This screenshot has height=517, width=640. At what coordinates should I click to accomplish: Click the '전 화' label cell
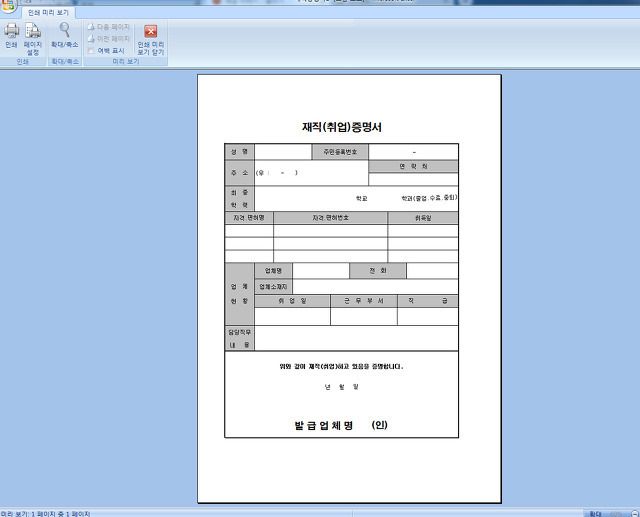click(x=378, y=271)
